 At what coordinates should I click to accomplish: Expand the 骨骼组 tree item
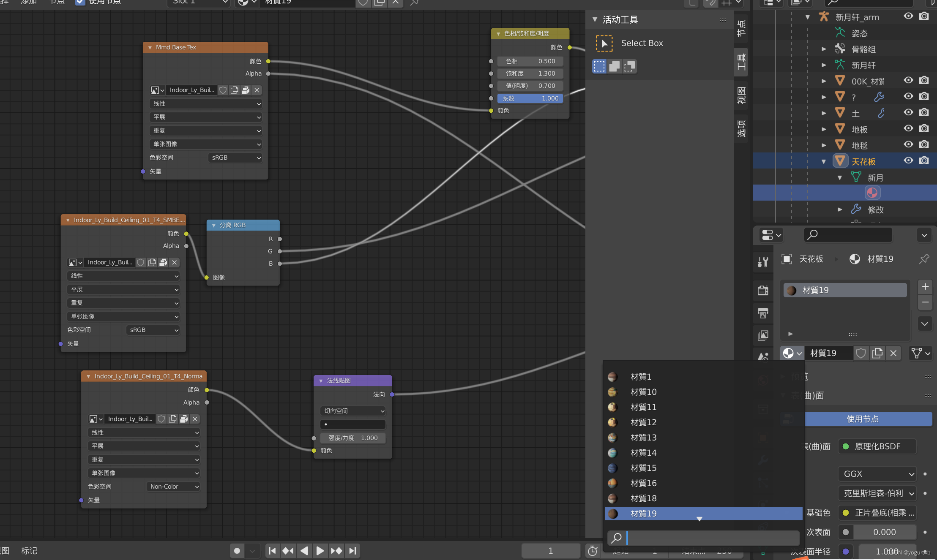coord(824,49)
